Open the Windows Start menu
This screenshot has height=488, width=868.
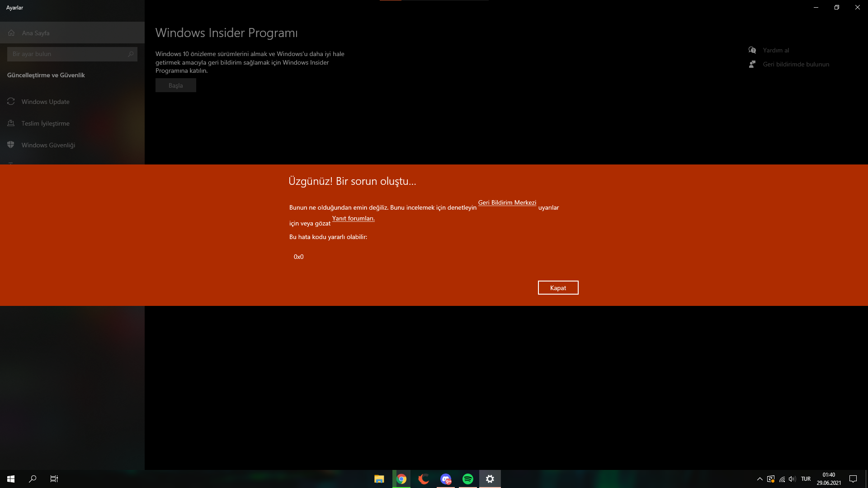click(x=11, y=479)
